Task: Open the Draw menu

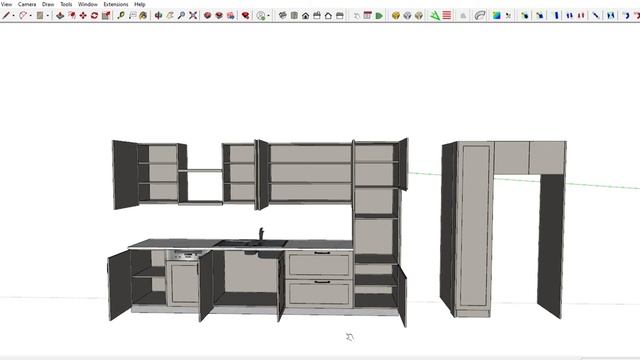Action: (48, 4)
